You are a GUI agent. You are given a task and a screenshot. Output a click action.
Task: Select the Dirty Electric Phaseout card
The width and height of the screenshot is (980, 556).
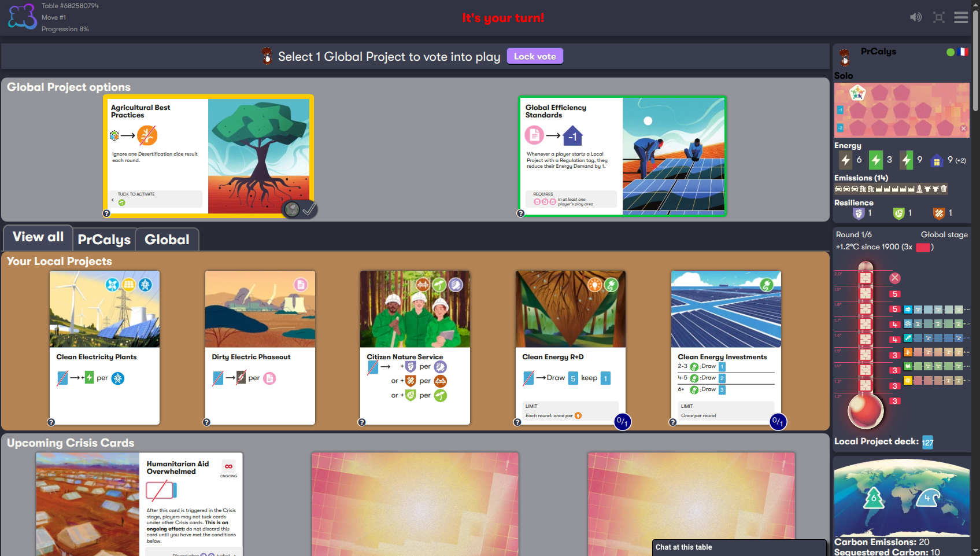pos(260,348)
